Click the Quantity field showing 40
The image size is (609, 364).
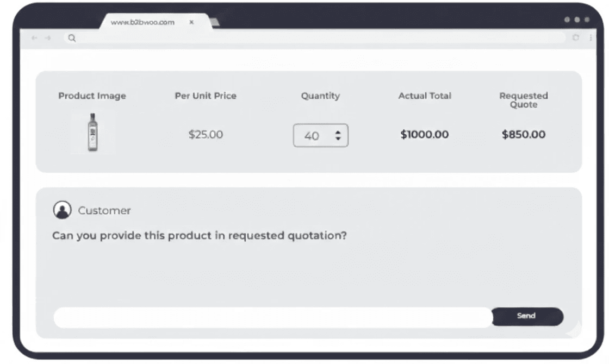[312, 136]
